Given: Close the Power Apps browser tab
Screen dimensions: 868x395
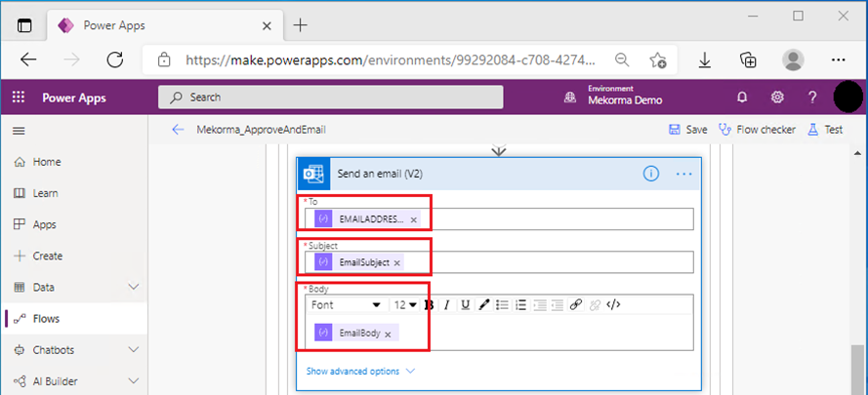Looking at the screenshot, I should (x=267, y=25).
